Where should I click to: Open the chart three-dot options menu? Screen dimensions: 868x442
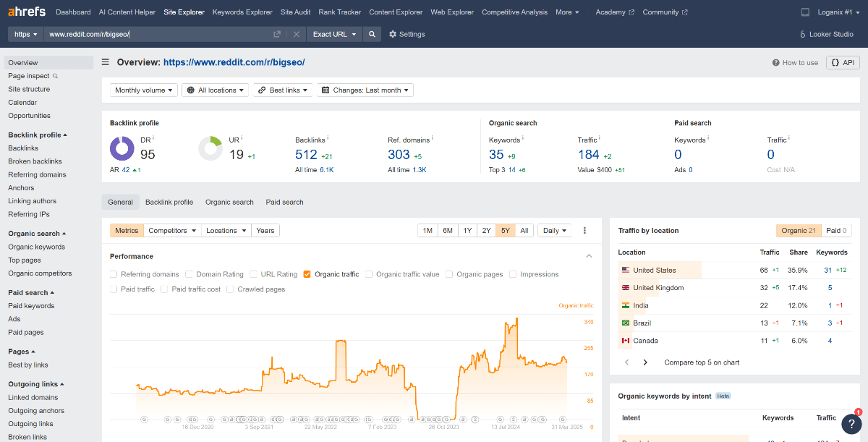pyautogui.click(x=584, y=231)
